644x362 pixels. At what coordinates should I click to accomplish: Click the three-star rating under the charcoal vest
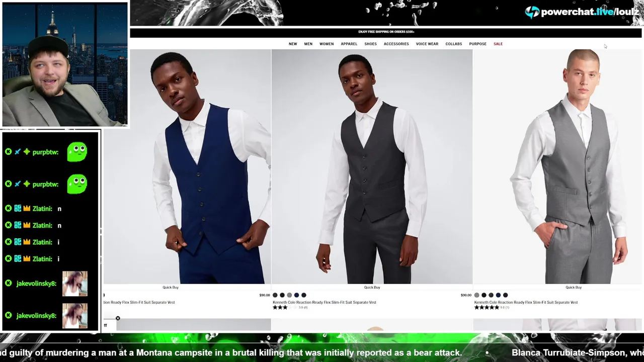[x=285, y=307]
